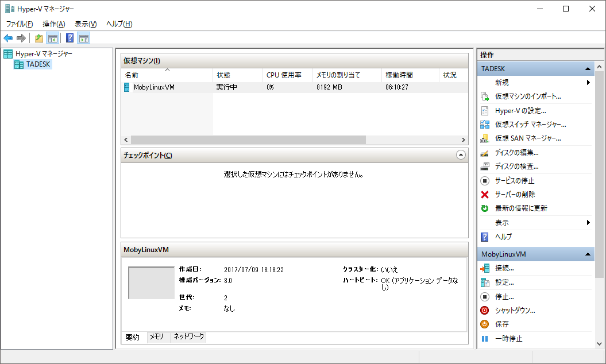Click 最新の情報に更新 action text
This screenshot has height=364, width=606.
(x=521, y=208)
